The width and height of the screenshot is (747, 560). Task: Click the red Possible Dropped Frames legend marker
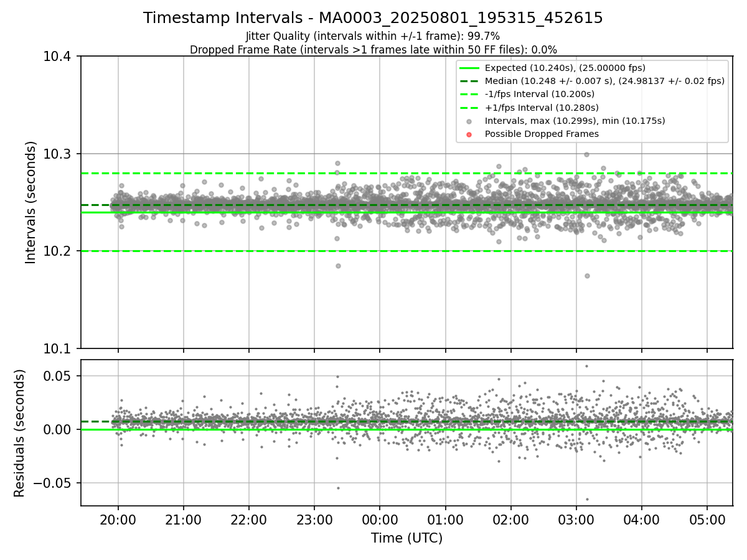tap(469, 134)
